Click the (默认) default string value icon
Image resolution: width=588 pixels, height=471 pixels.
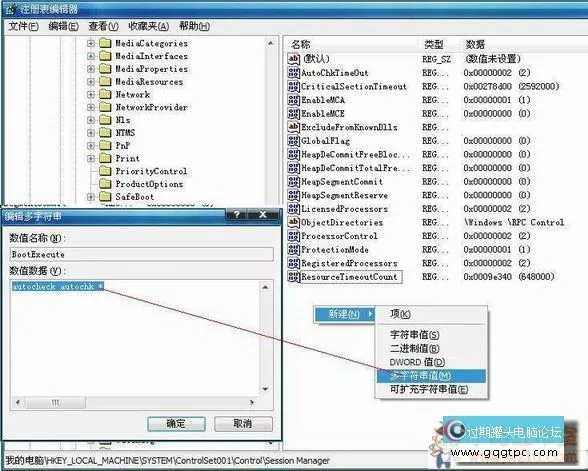(294, 58)
